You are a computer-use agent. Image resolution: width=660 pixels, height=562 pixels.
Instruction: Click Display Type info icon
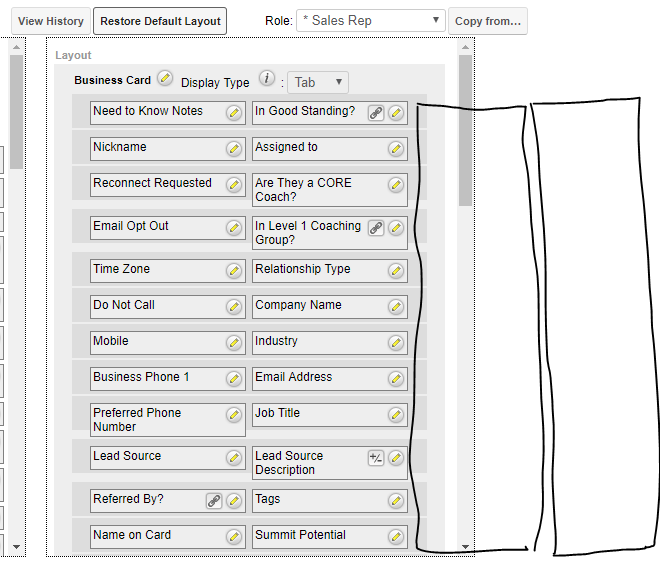pyautogui.click(x=267, y=79)
